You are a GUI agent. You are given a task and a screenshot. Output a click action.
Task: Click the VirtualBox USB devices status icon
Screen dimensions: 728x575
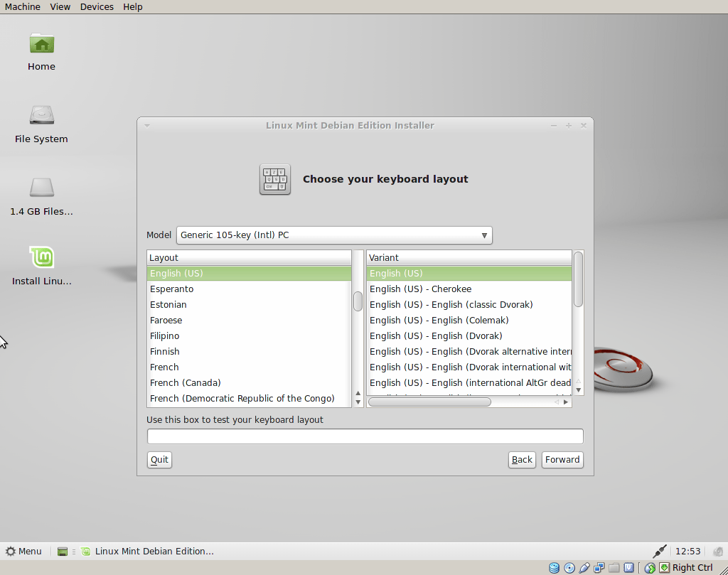584,568
